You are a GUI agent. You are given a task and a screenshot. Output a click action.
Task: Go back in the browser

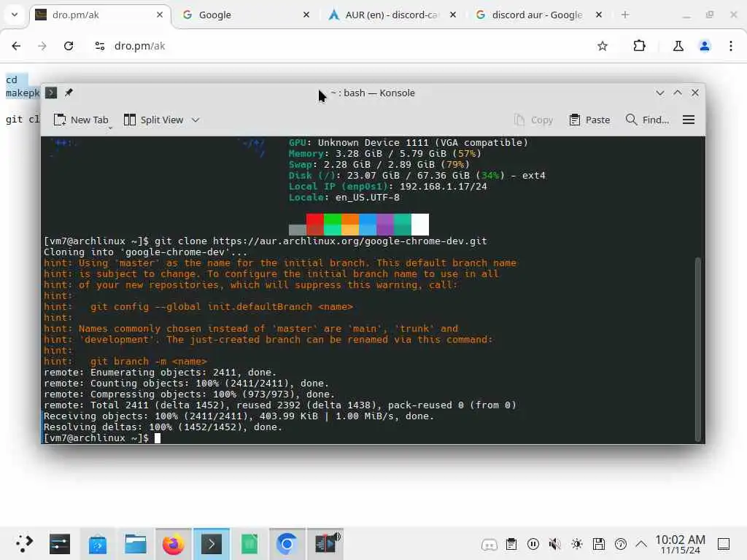[16, 46]
